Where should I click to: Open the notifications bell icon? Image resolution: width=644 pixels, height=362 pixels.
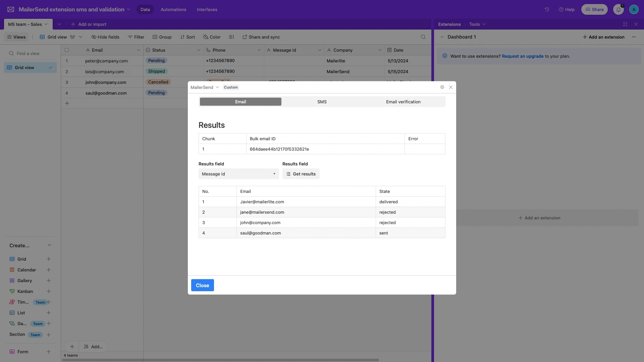618,9
